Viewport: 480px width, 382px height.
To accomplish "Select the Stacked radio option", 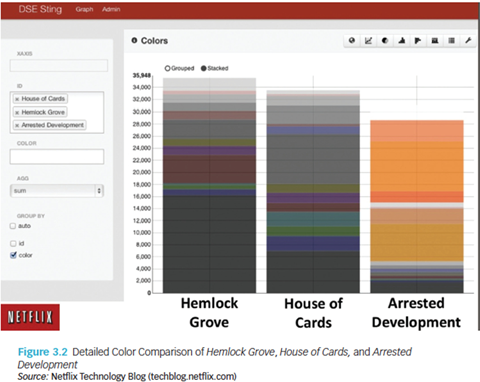I will pos(204,68).
